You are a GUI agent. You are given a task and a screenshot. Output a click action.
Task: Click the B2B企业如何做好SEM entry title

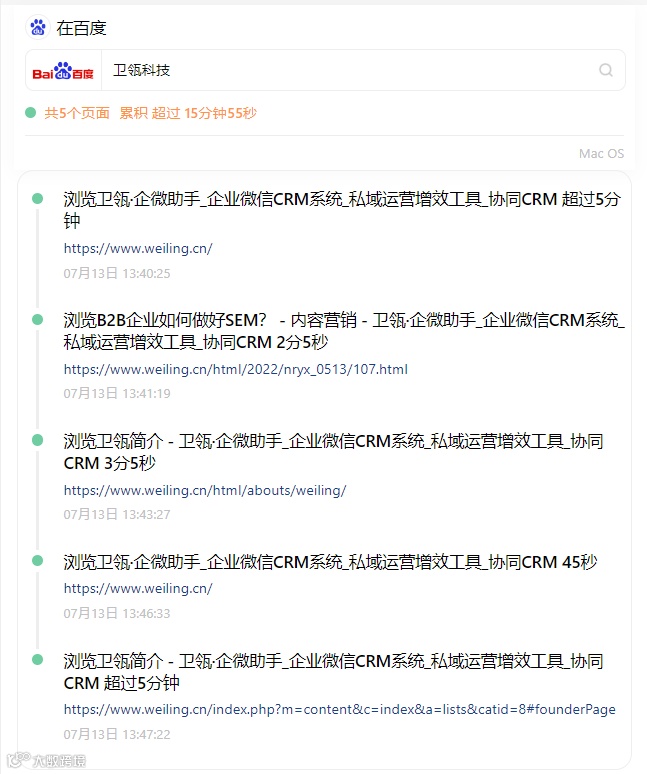(344, 331)
